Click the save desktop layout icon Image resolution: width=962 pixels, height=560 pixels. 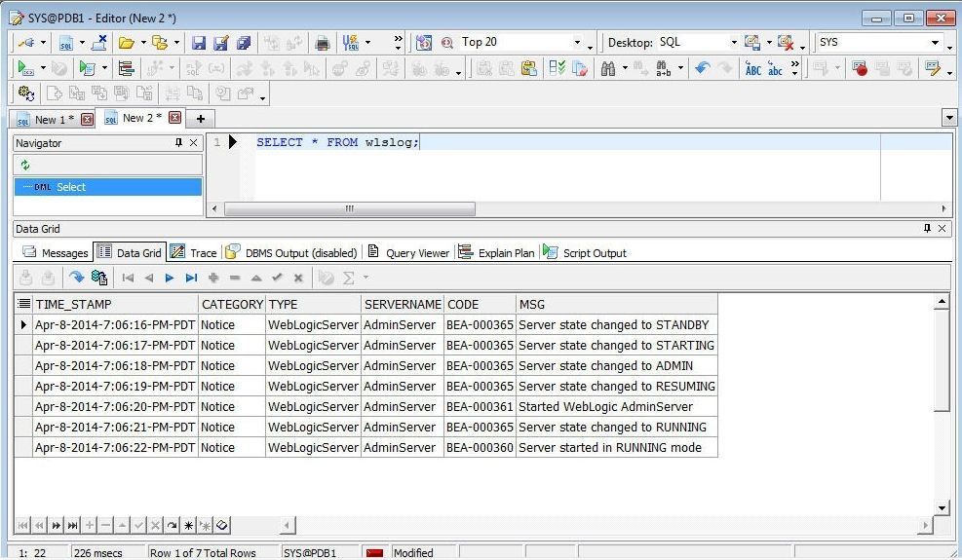(x=752, y=42)
